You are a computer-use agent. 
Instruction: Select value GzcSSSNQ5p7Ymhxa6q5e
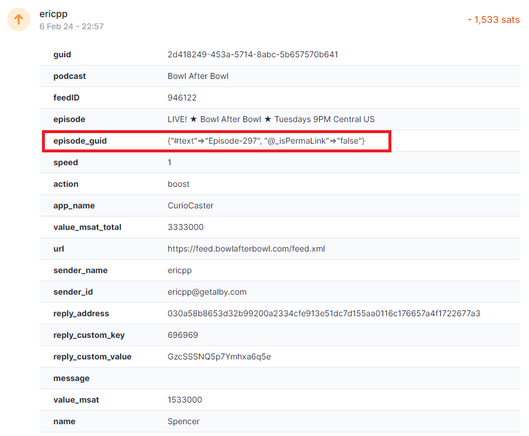click(219, 357)
